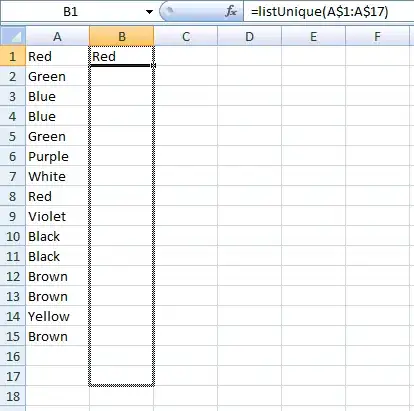Select column B header
Image resolution: width=414 pixels, height=411 pixels.
(x=122, y=36)
